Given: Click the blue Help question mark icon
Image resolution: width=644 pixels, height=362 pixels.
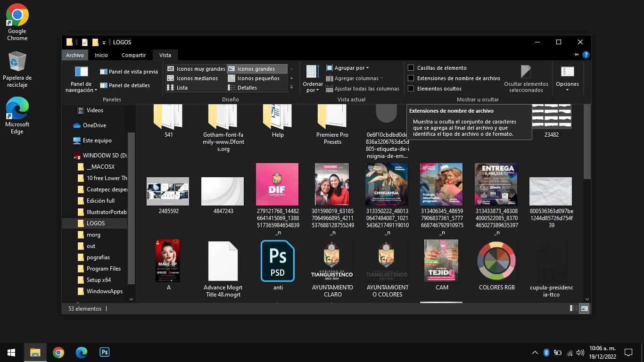Looking at the screenshot, I should click(586, 55).
